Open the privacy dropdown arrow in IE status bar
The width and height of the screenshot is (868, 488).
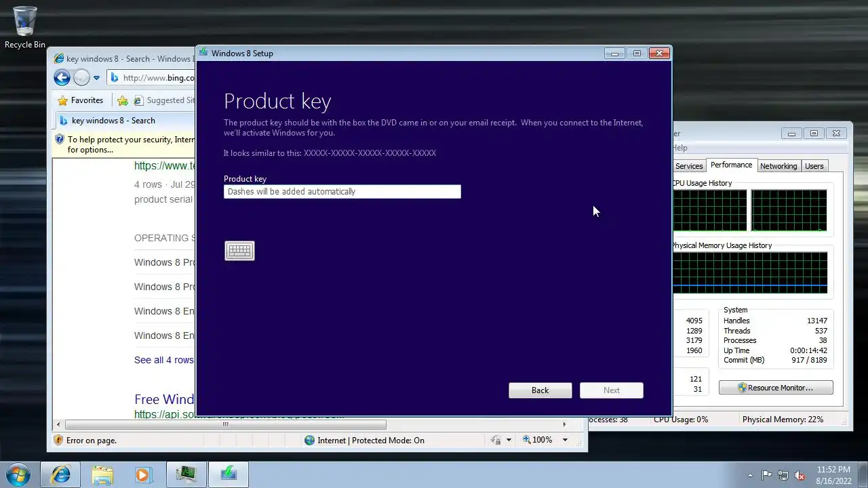click(509, 441)
